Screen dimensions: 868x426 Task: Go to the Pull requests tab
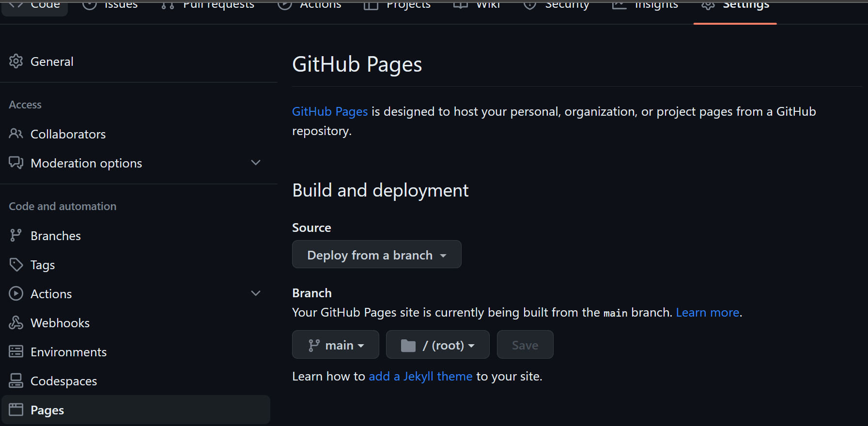208,6
